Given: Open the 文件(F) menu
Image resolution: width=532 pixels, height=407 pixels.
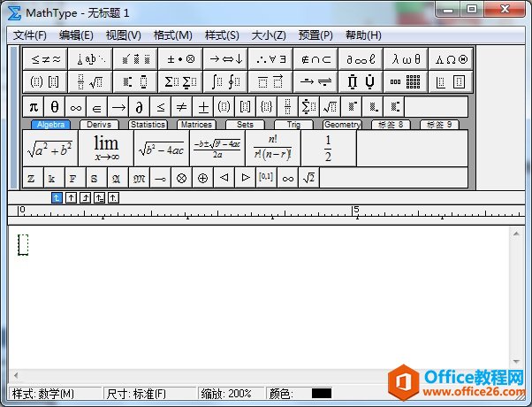Looking at the screenshot, I should click(x=29, y=35).
